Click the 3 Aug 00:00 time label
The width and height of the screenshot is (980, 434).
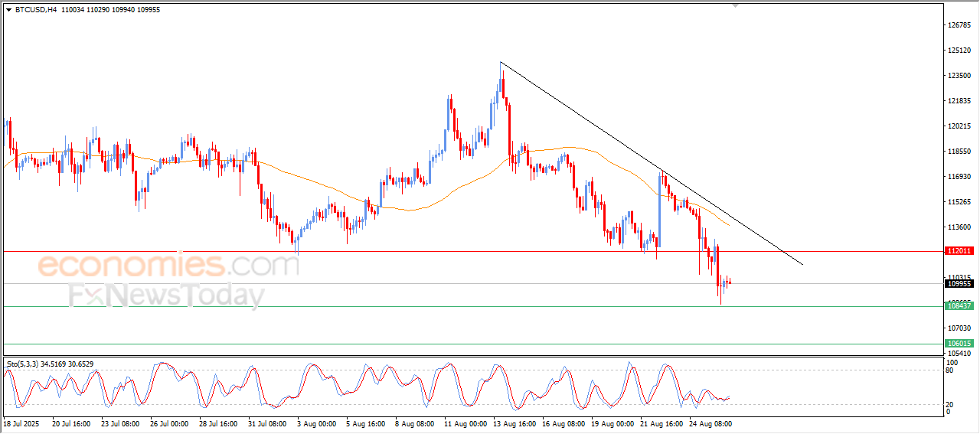(315, 423)
